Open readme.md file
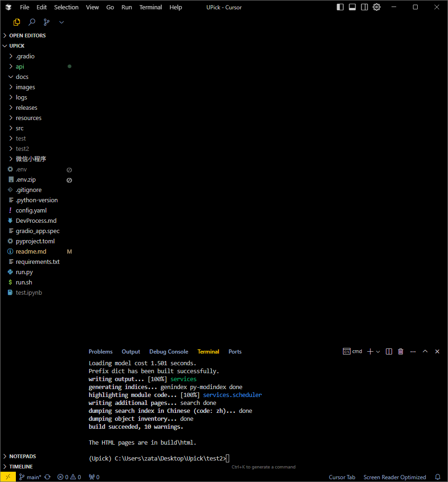Screen dimensions: 448x482 coord(37,251)
